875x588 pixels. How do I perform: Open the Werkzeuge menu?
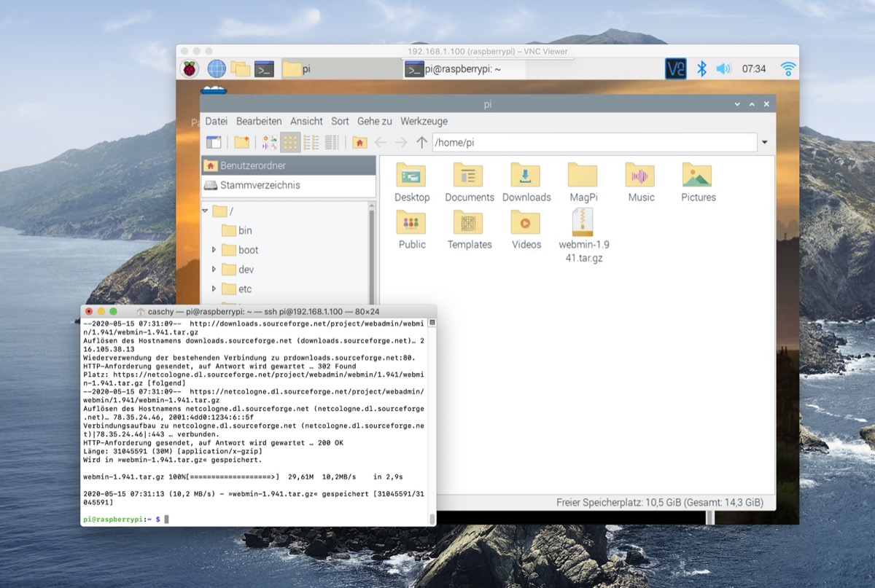tap(424, 121)
